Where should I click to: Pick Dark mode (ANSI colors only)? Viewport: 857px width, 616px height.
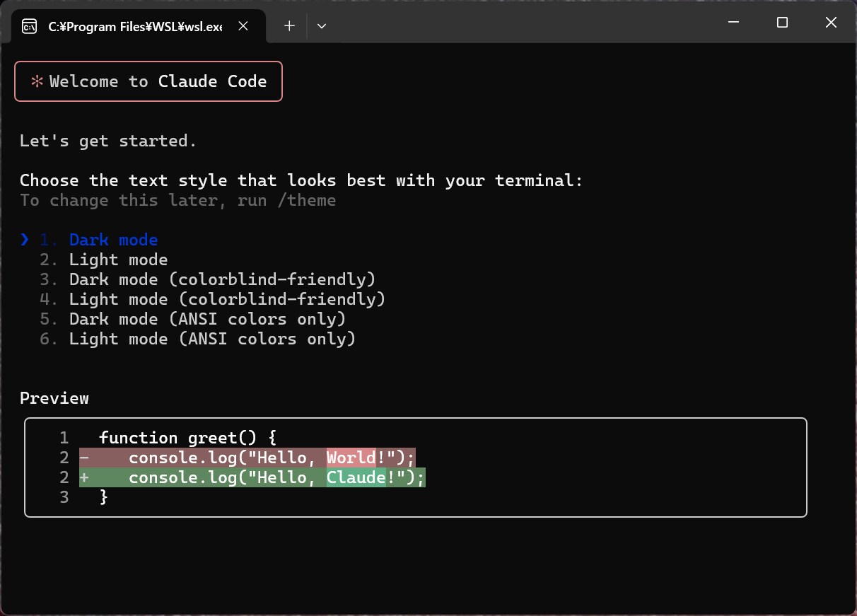[193, 319]
